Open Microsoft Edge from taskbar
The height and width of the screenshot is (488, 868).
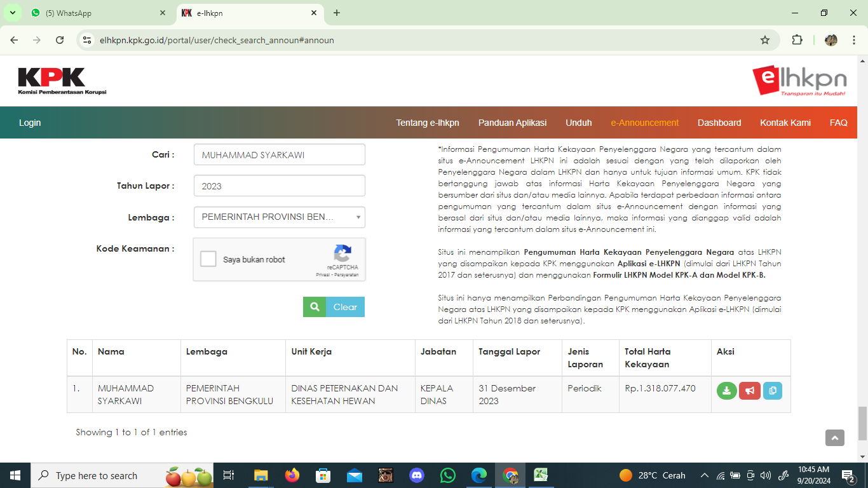click(x=479, y=475)
